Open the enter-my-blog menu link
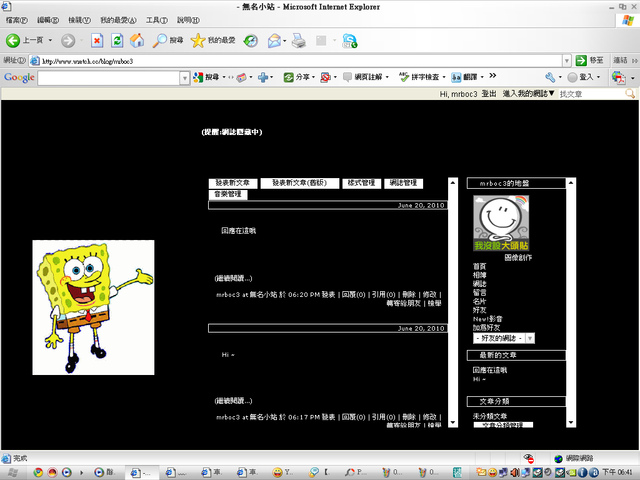 (x=529, y=94)
